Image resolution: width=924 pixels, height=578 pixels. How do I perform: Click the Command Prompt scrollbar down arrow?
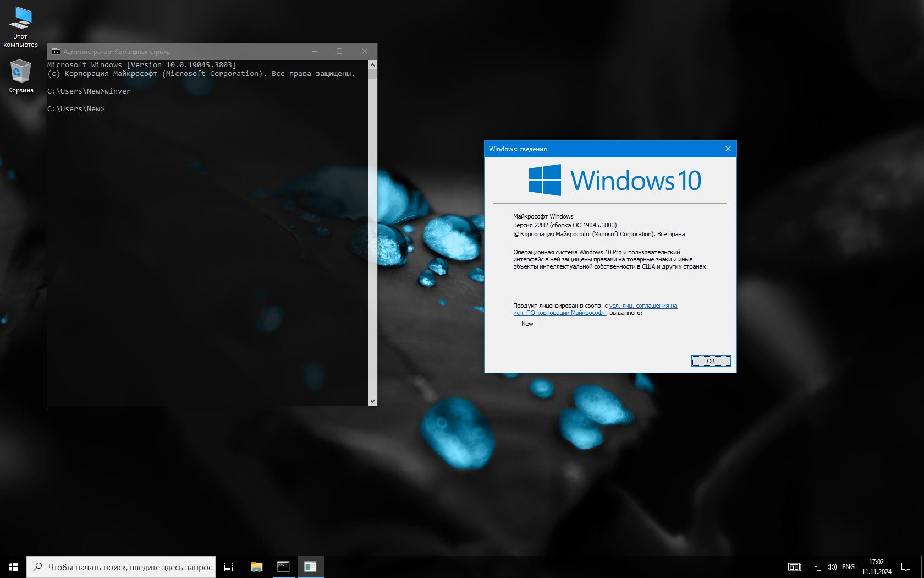372,401
